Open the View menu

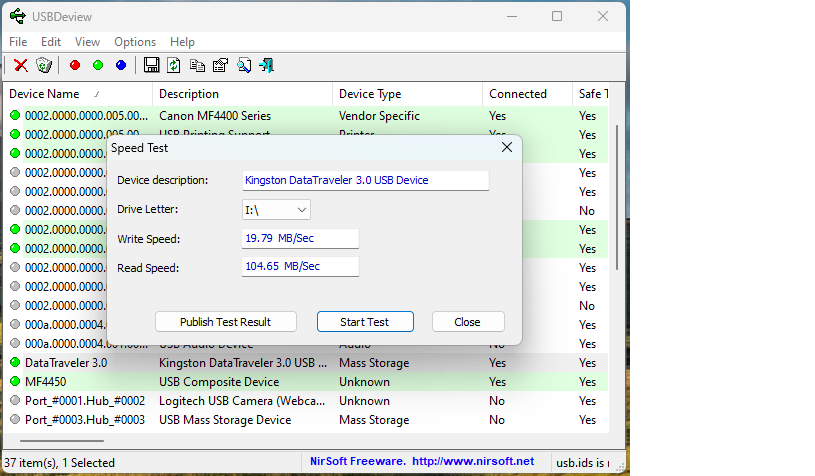coord(87,42)
